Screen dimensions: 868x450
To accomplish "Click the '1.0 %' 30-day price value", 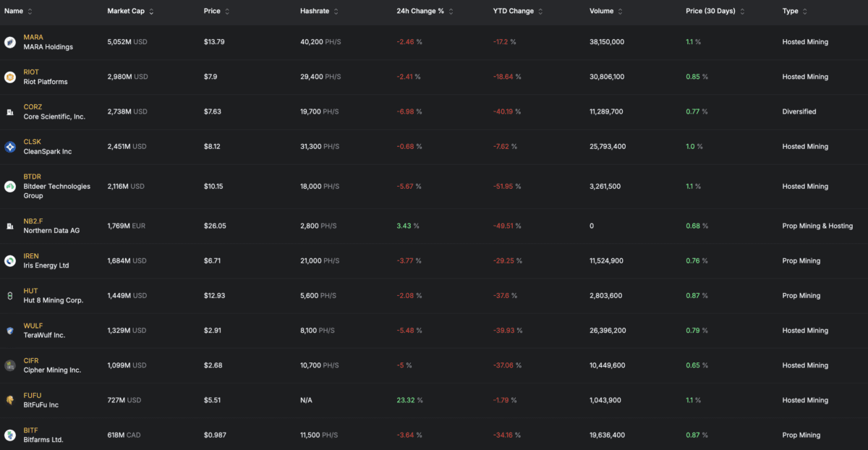I will click(x=694, y=147).
